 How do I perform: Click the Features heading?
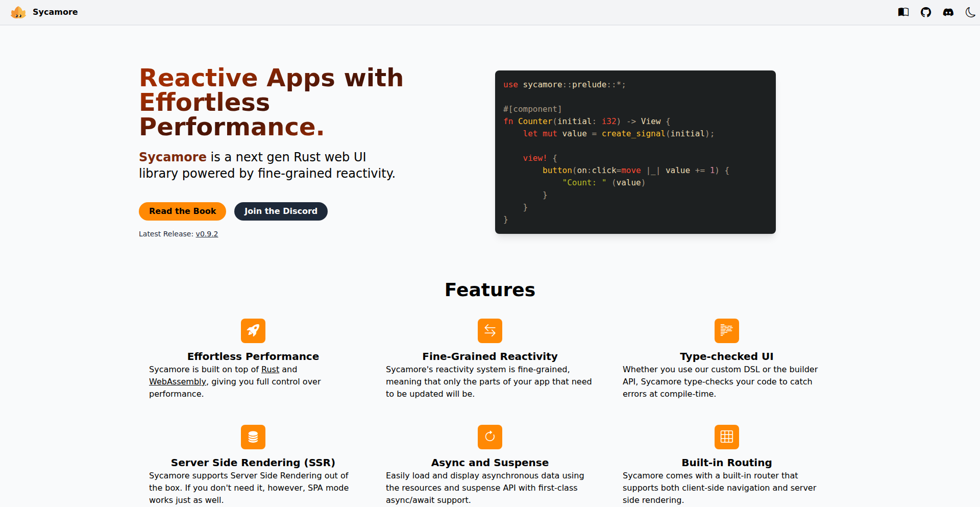(x=490, y=289)
